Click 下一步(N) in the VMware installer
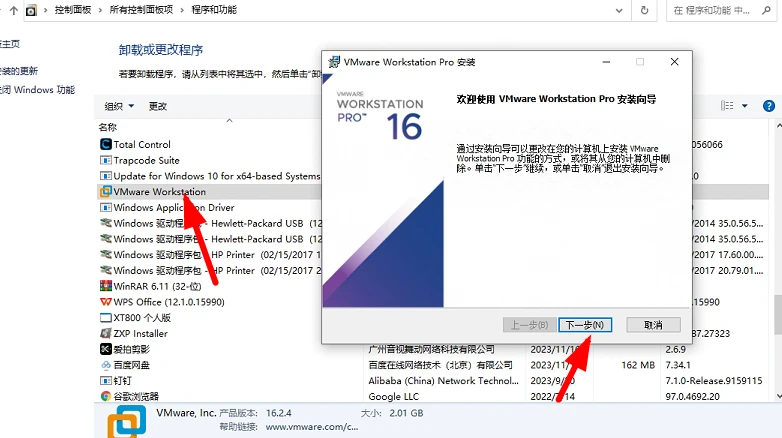The image size is (782, 438). [585, 325]
